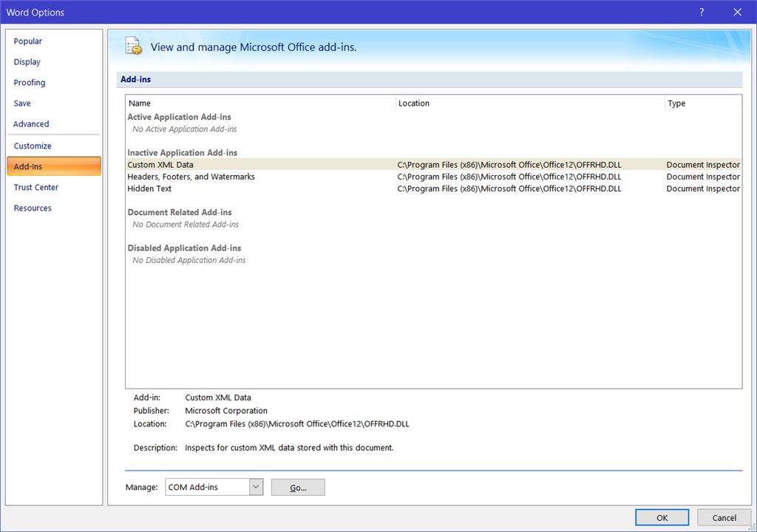757x532 pixels.
Task: Close the Word Options dialog
Action: point(737,12)
